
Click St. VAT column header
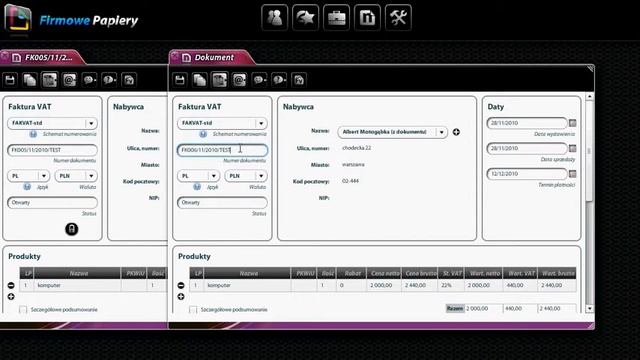[452, 273]
